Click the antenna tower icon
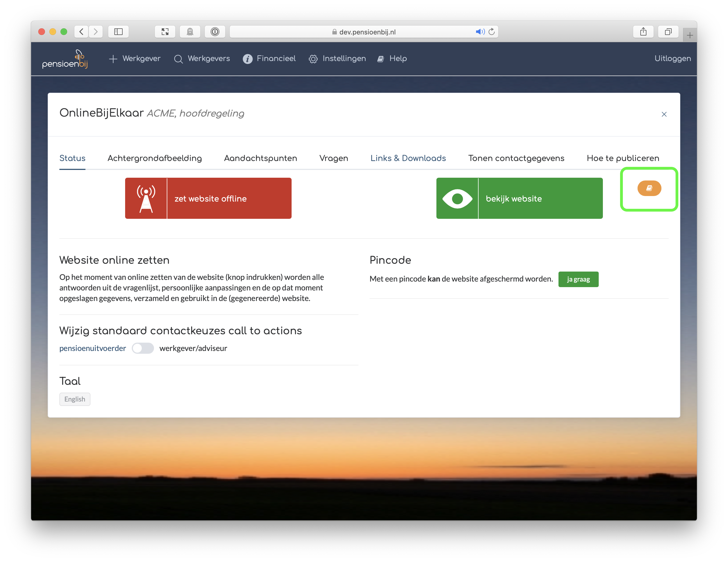 [x=146, y=199]
